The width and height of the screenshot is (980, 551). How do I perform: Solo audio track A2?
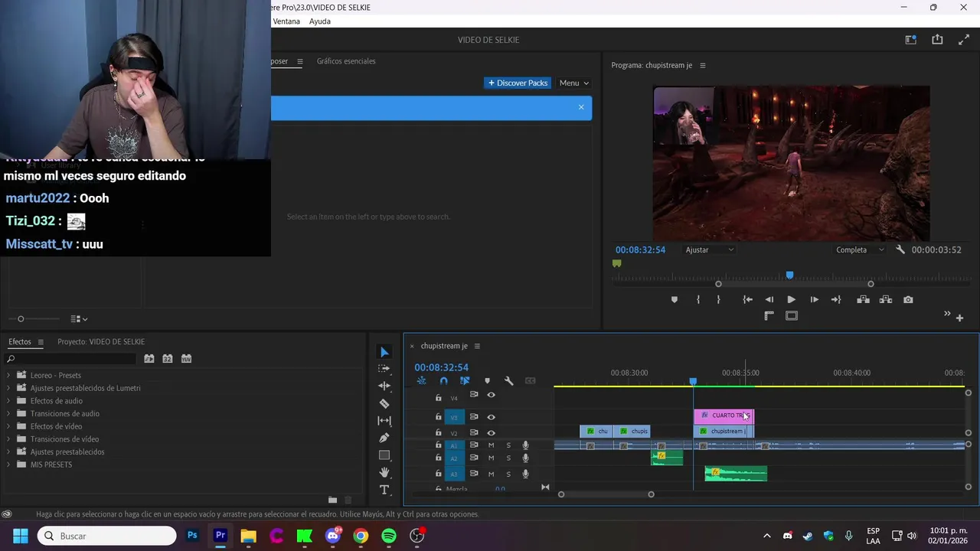point(508,458)
